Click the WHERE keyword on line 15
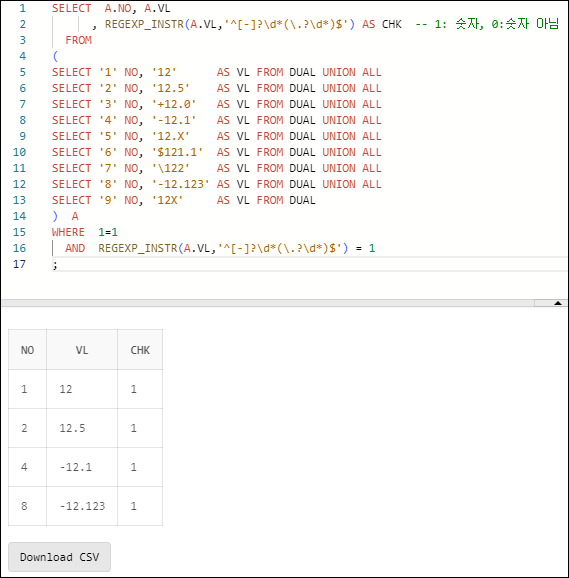The width and height of the screenshot is (569, 578). 68,232
